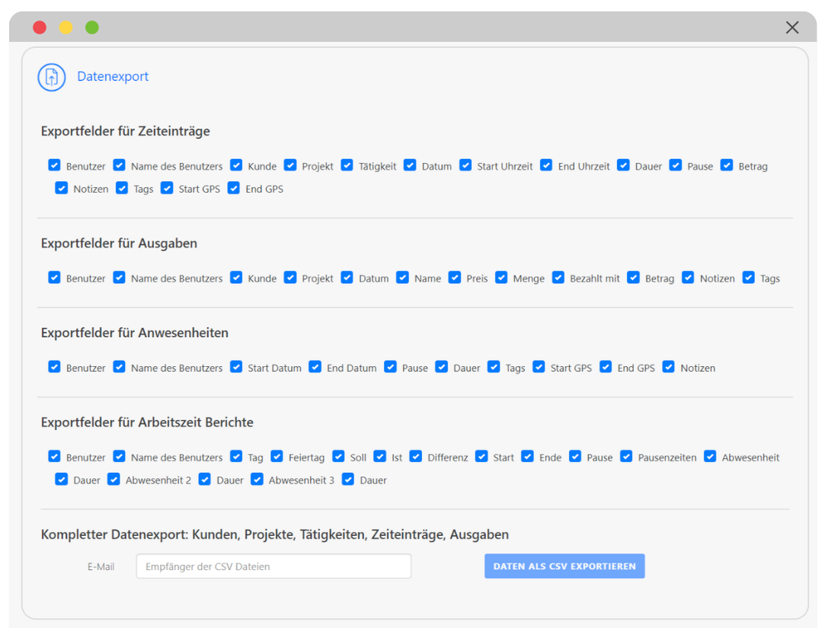Image resolution: width=822 pixels, height=644 pixels.
Task: Toggle Start Uhrzeit checkbox for Zeiteinträge
Action: tap(465, 165)
